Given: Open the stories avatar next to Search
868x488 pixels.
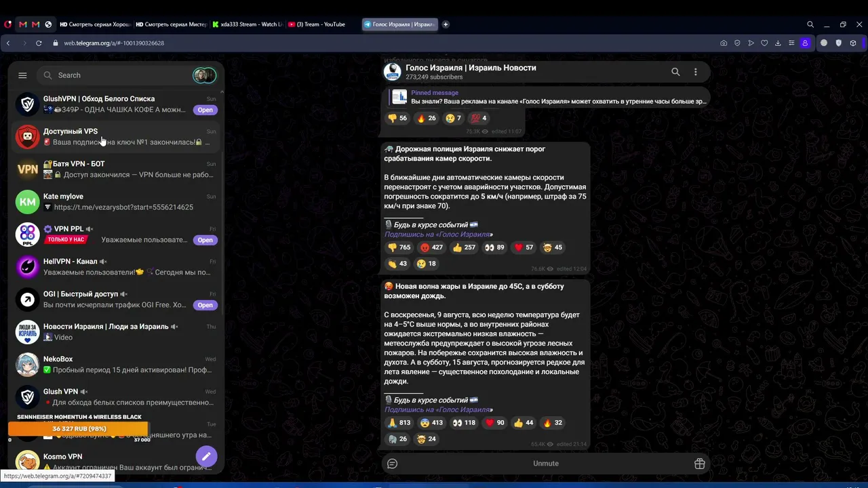Looking at the screenshot, I should click(204, 75).
